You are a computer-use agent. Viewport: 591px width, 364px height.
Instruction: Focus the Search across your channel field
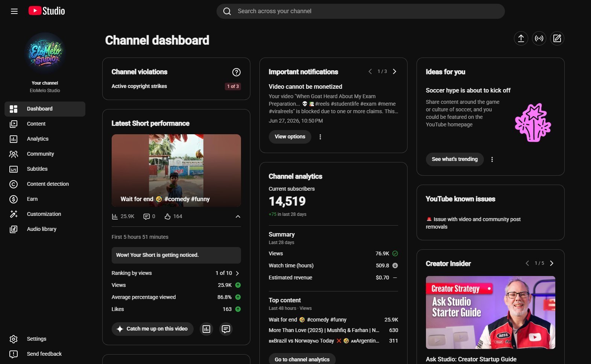pyautogui.click(x=361, y=11)
